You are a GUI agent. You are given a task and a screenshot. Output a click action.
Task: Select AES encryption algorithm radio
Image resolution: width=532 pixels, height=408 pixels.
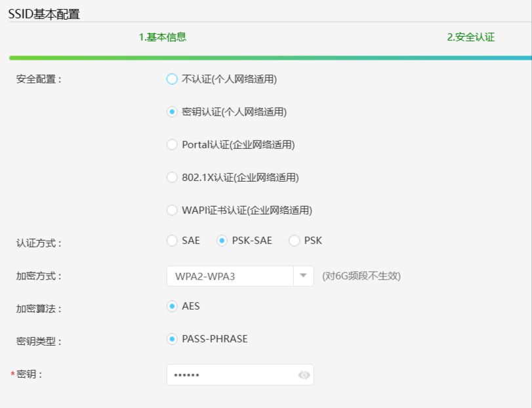pos(172,306)
